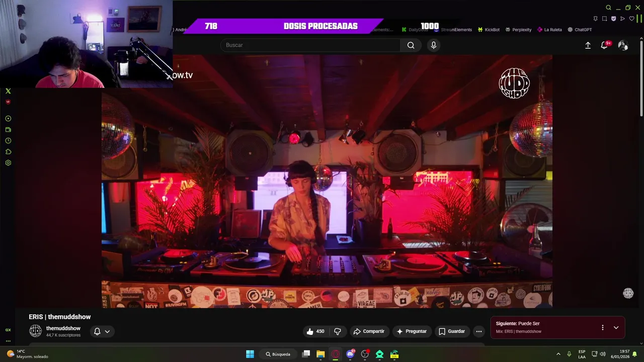Dislike the video with thumbs down
Image resolution: width=644 pixels, height=362 pixels.
point(338,331)
